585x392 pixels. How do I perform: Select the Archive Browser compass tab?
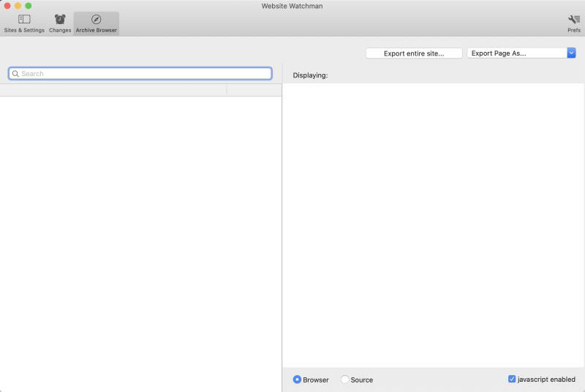[x=97, y=23]
